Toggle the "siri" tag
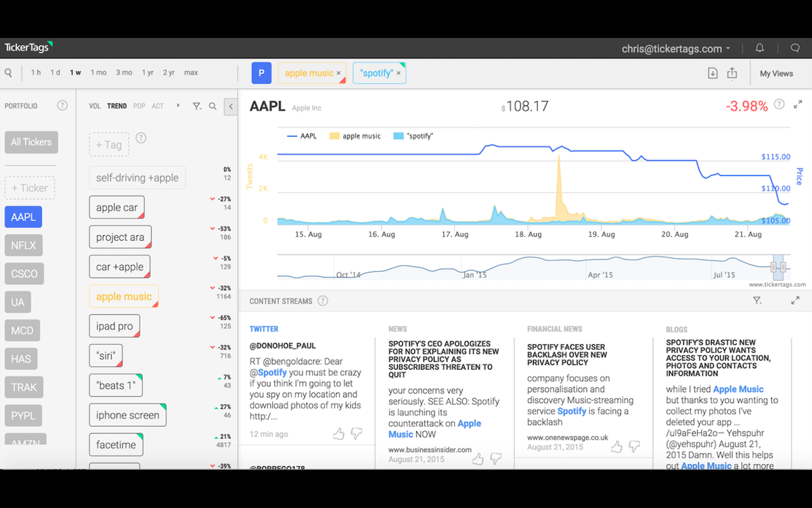Viewport: 812px width, 508px height. click(x=106, y=356)
